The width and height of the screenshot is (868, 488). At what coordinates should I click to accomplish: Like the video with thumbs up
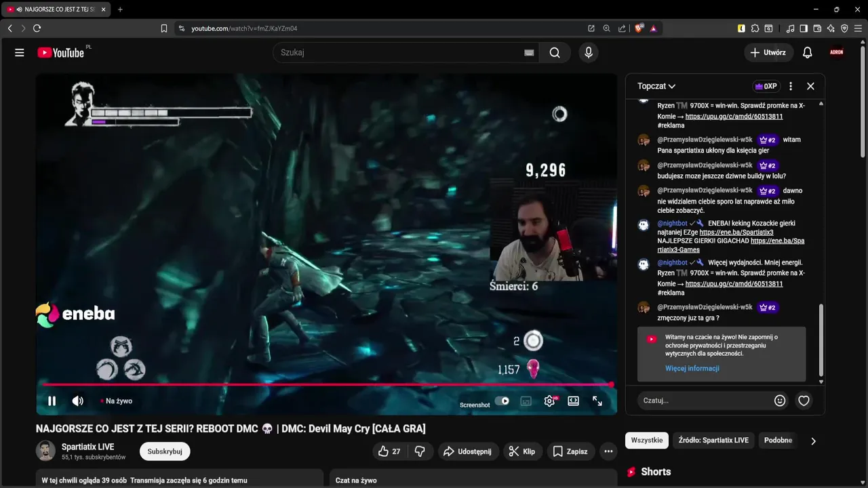389,451
